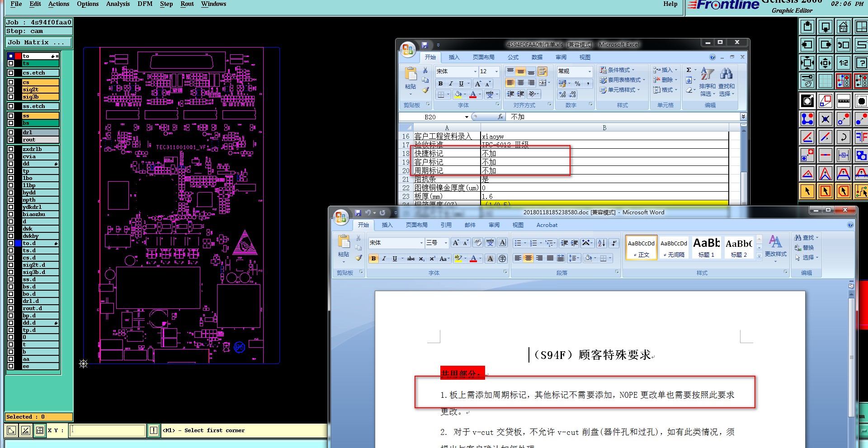868x448 pixels.
Task: Toggle visibility checkbox for layer ss.etch
Action: 11,106
